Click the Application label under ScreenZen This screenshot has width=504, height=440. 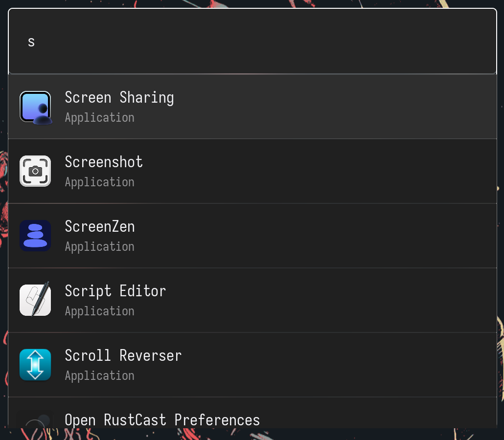tap(99, 246)
